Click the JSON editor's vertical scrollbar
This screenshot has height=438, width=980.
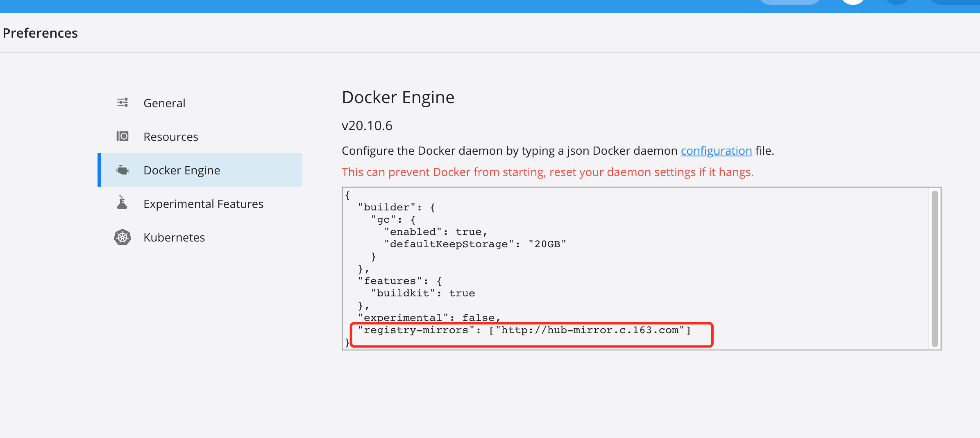click(935, 269)
